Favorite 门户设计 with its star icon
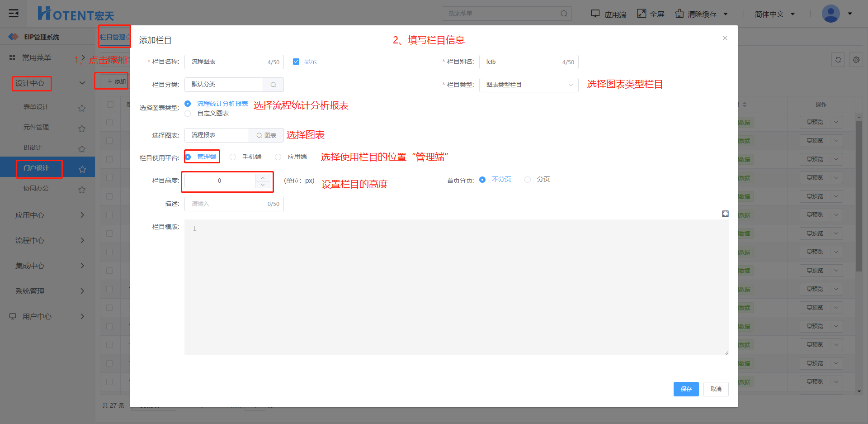 (x=82, y=169)
